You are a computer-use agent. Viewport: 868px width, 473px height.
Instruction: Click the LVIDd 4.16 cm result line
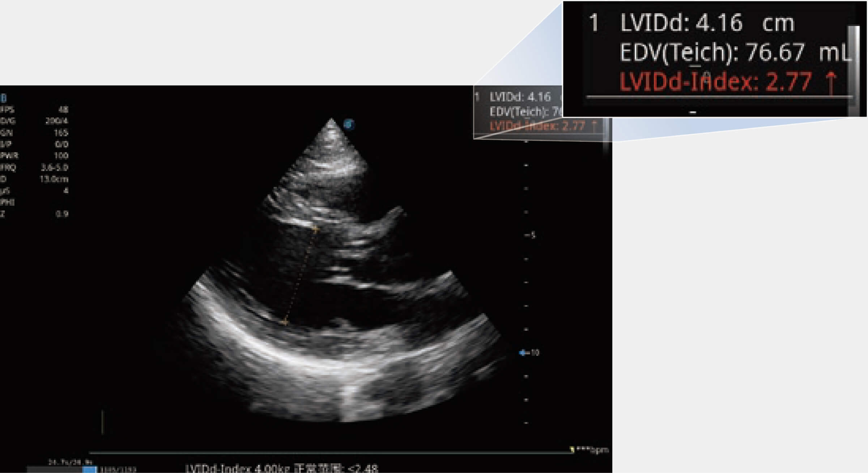coord(707,24)
